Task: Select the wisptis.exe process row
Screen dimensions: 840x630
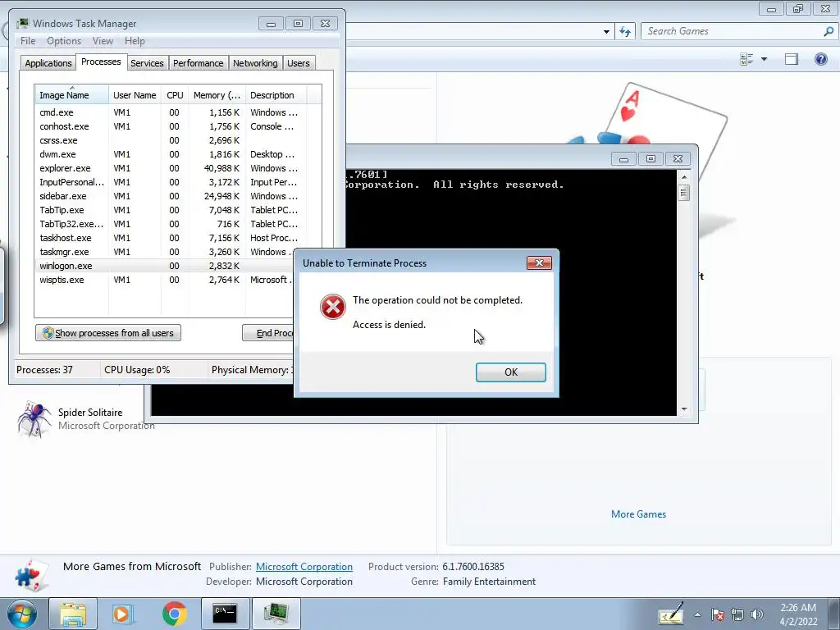Action: [164, 280]
